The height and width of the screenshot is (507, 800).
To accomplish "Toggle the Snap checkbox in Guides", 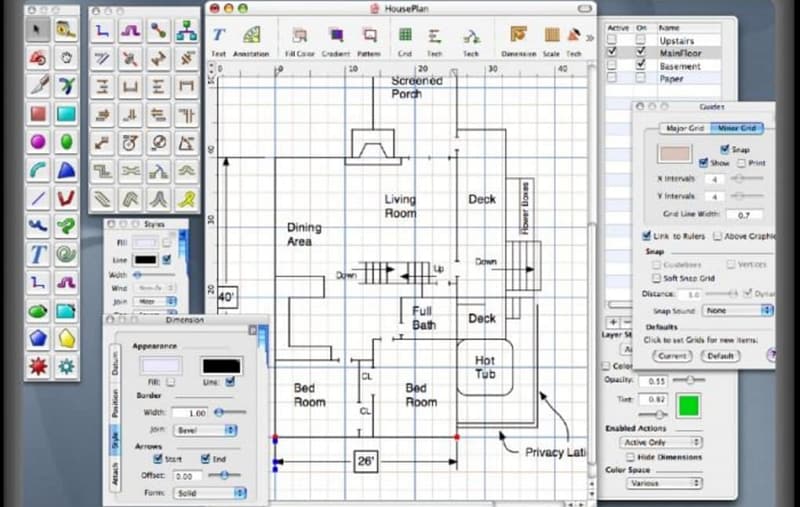I will coord(724,149).
